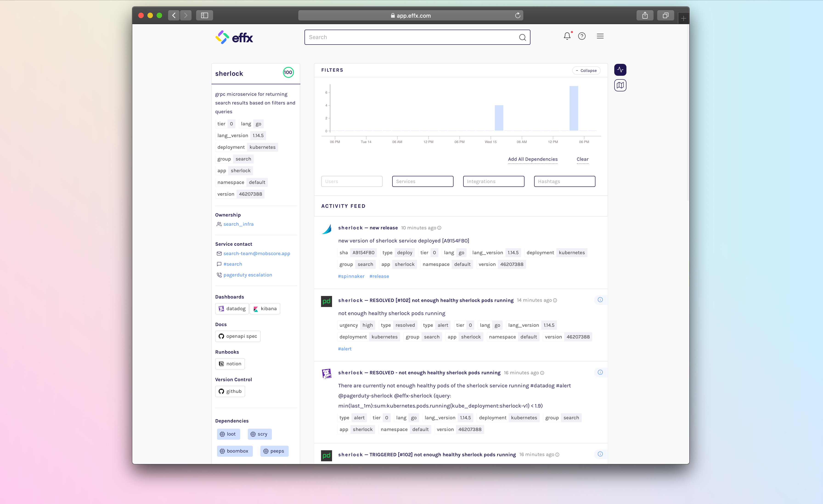Click the search magnifier icon

tap(522, 37)
